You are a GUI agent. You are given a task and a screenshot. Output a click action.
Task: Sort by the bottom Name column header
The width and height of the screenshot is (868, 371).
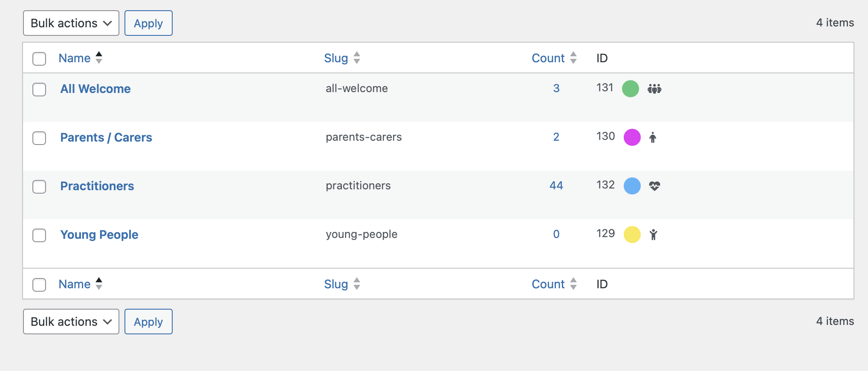75,284
